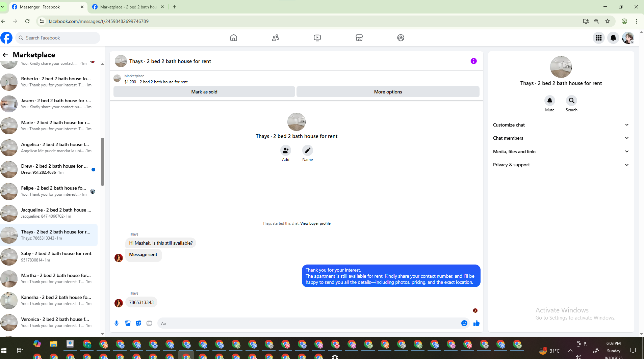Toggle conversation information purple icon
This screenshot has width=644, height=359.
[473, 61]
